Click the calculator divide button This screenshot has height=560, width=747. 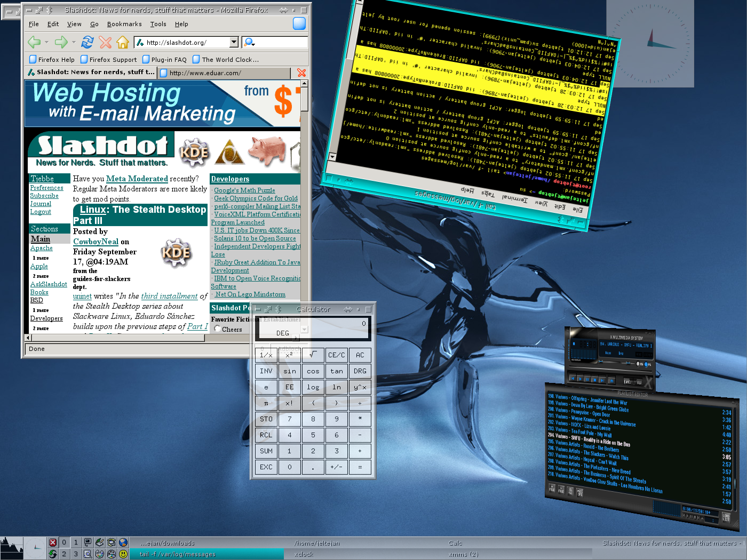tap(360, 403)
